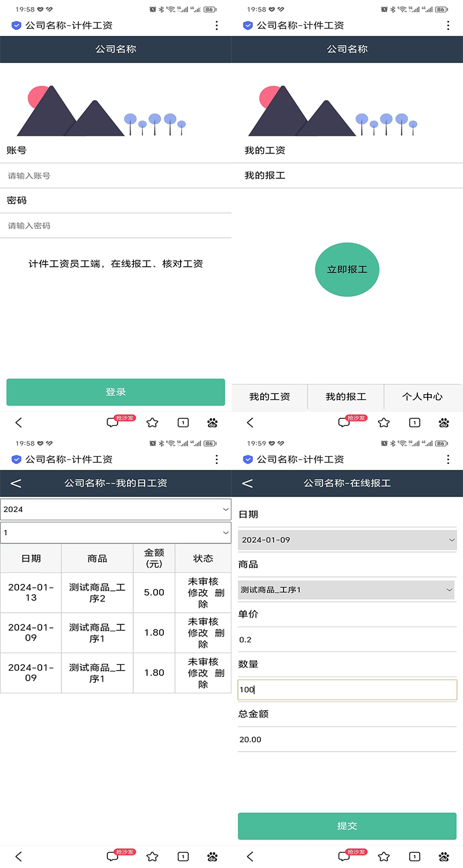The height and width of the screenshot is (868, 463).
Task: Open the 抢沙发 comment bubble icon
Action: click(113, 422)
